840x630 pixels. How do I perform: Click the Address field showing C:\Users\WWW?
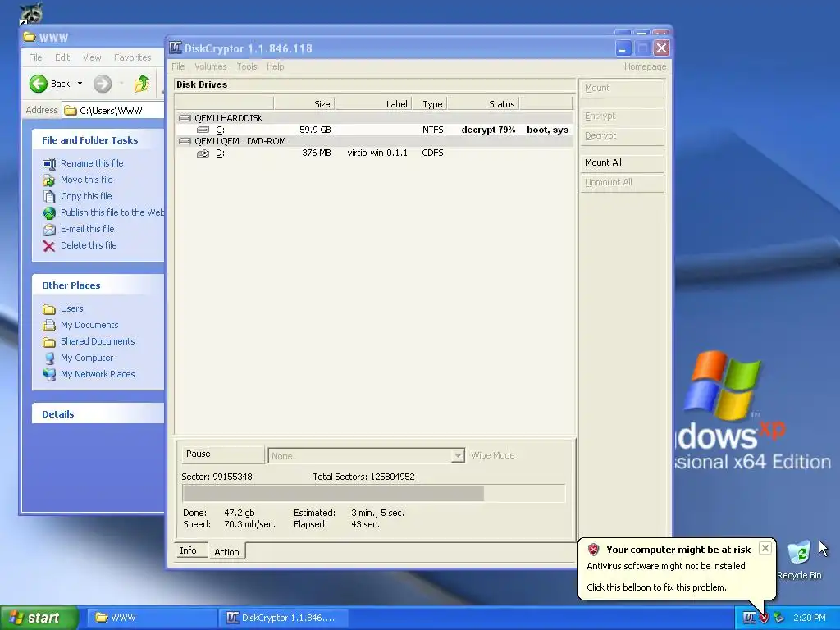pos(113,111)
